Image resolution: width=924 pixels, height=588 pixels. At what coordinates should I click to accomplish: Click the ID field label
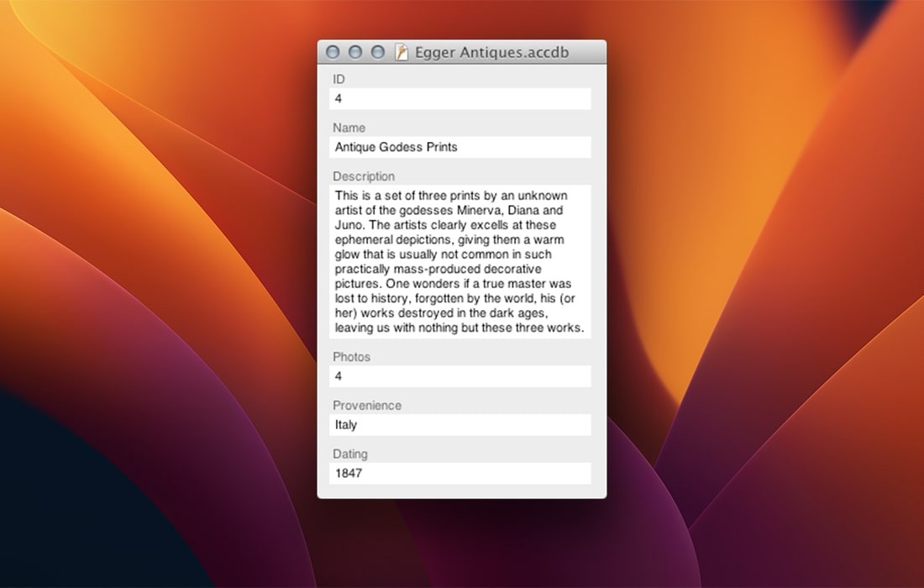339,79
